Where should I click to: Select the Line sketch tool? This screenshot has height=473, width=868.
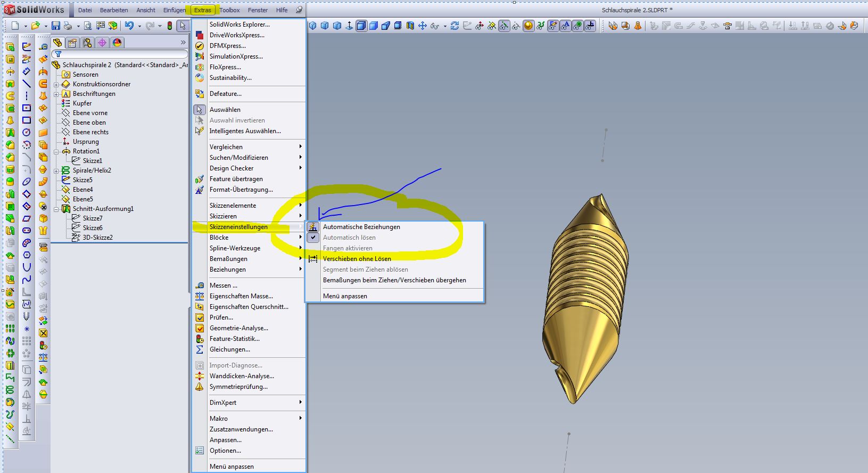27,84
